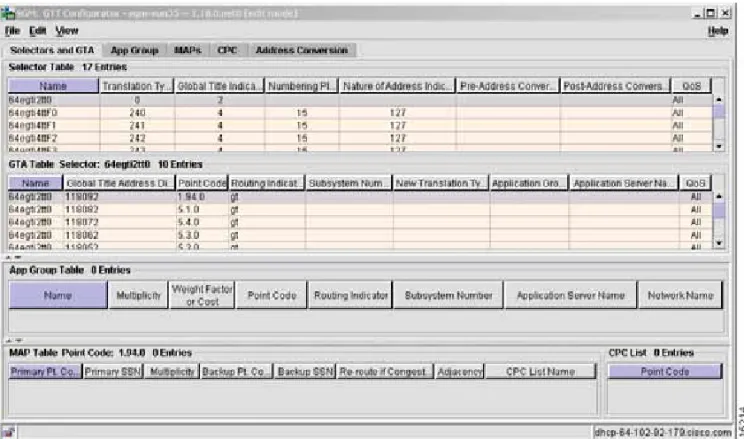Click App Group Table Name header
The image size is (744, 439).
click(x=58, y=295)
